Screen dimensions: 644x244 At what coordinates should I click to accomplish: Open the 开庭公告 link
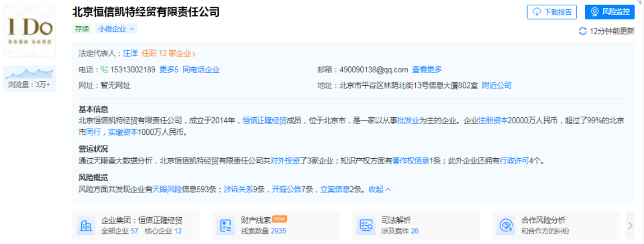286,190
